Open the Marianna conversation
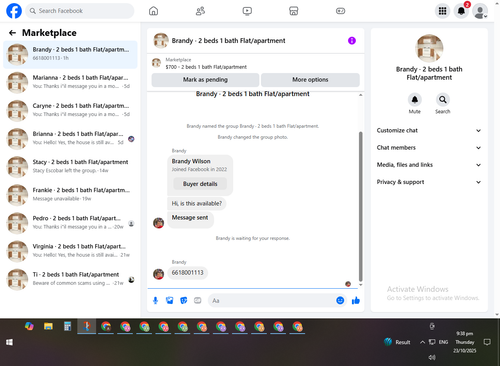 coord(70,82)
